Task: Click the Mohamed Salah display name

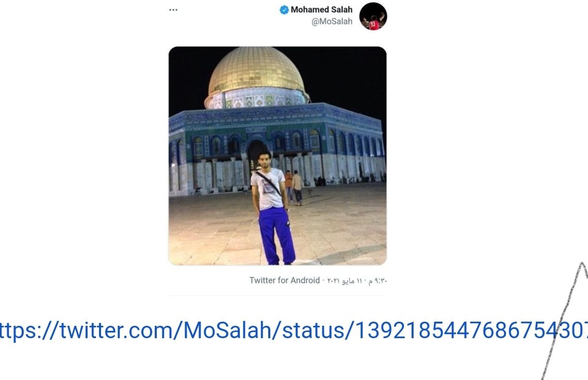Action: 321,10
